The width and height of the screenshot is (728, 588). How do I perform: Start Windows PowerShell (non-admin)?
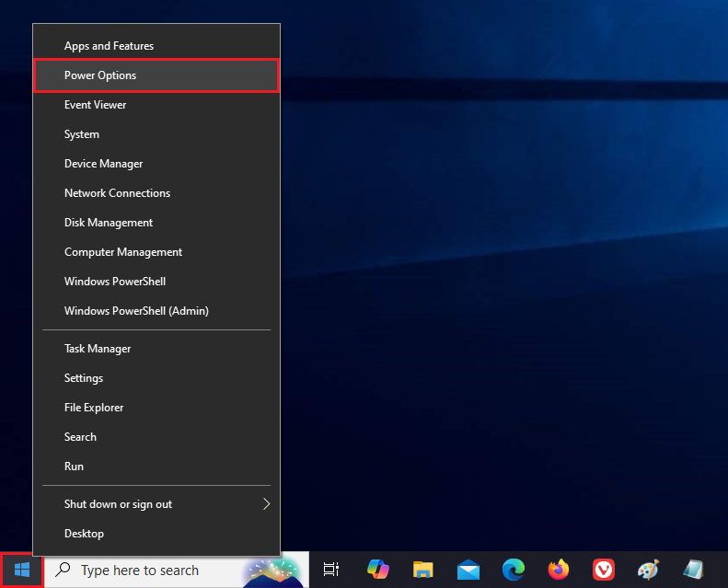pos(156,282)
